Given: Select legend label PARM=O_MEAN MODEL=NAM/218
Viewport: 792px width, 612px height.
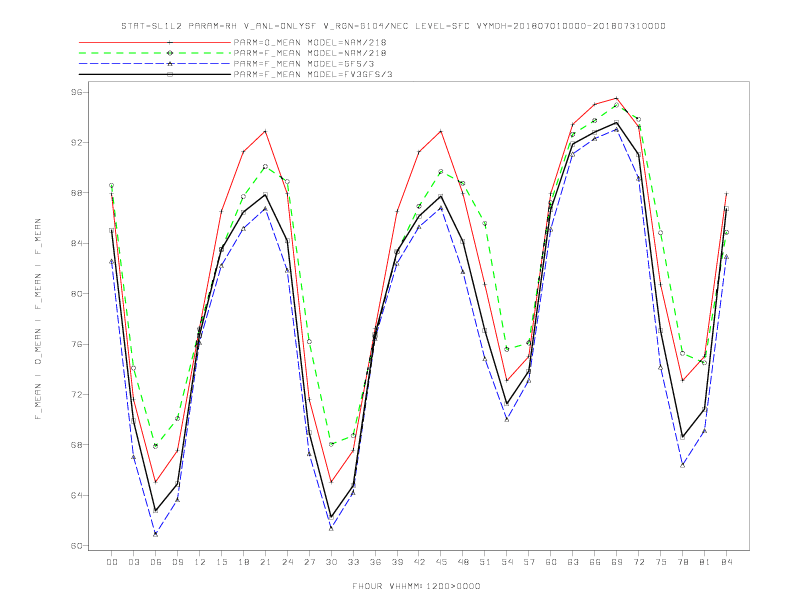Looking at the screenshot, I should pos(310,42).
